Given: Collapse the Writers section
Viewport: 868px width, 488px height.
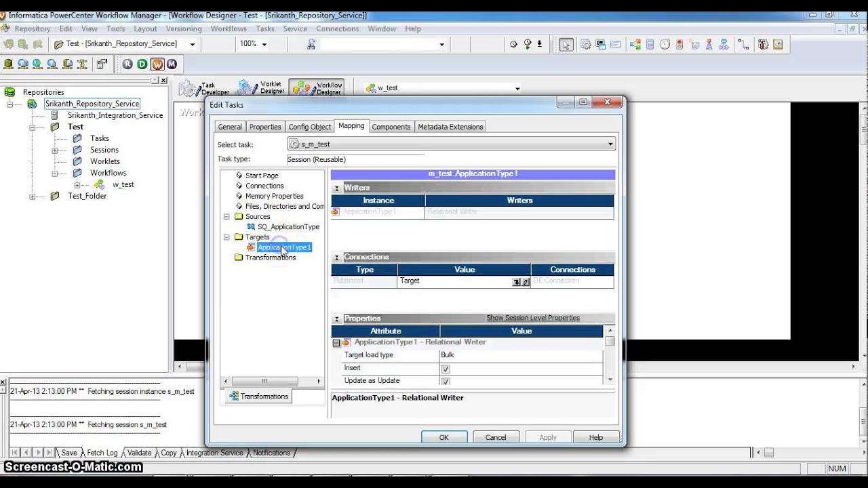Looking at the screenshot, I should tap(336, 188).
